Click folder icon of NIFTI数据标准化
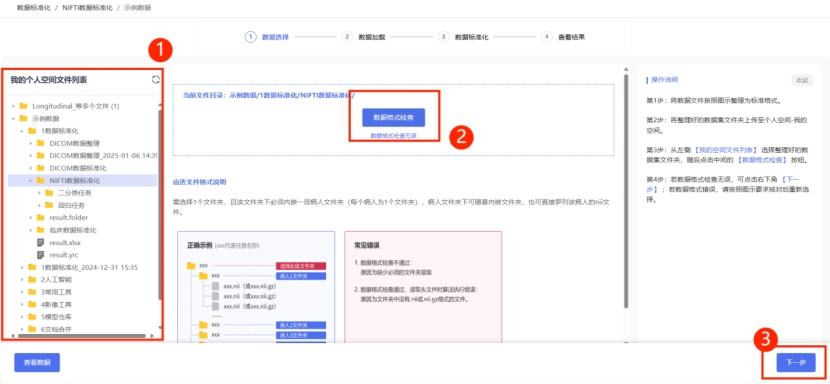The height and width of the screenshot is (384, 830). pos(40,181)
